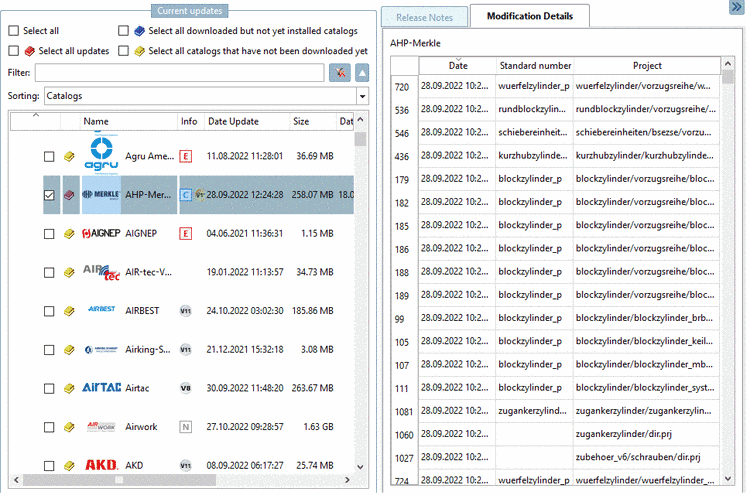
Task: Click the yellow catalog icon in AKD row
Action: coord(69,466)
